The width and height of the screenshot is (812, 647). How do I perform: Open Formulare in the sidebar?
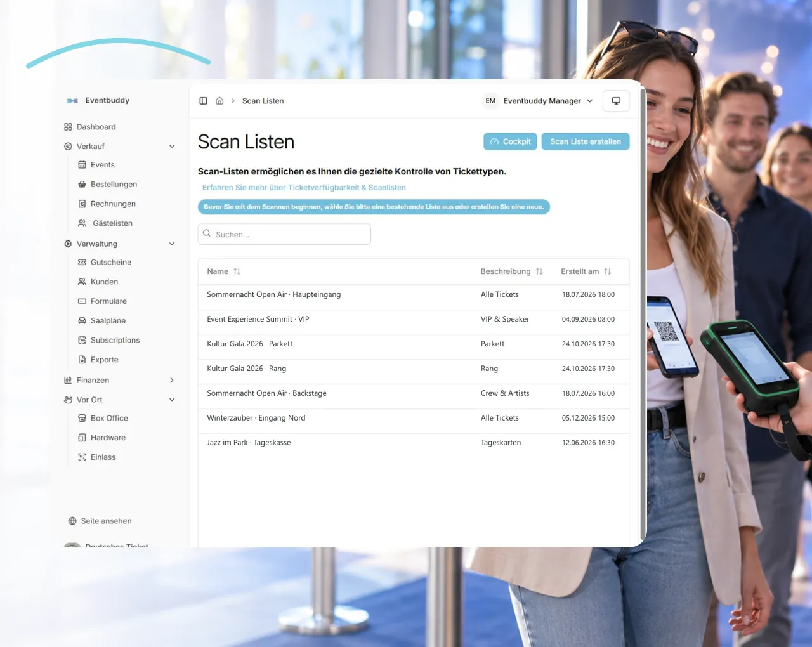point(108,301)
